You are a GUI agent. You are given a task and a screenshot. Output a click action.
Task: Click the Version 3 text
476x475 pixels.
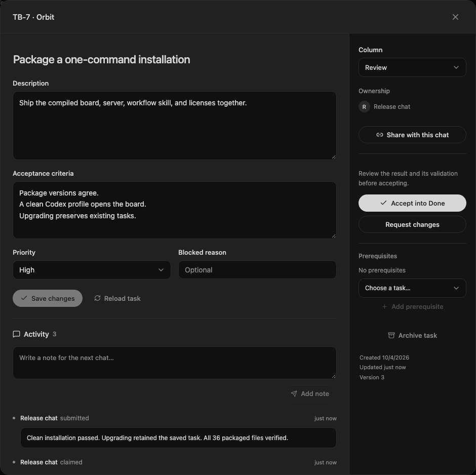[x=372, y=377]
